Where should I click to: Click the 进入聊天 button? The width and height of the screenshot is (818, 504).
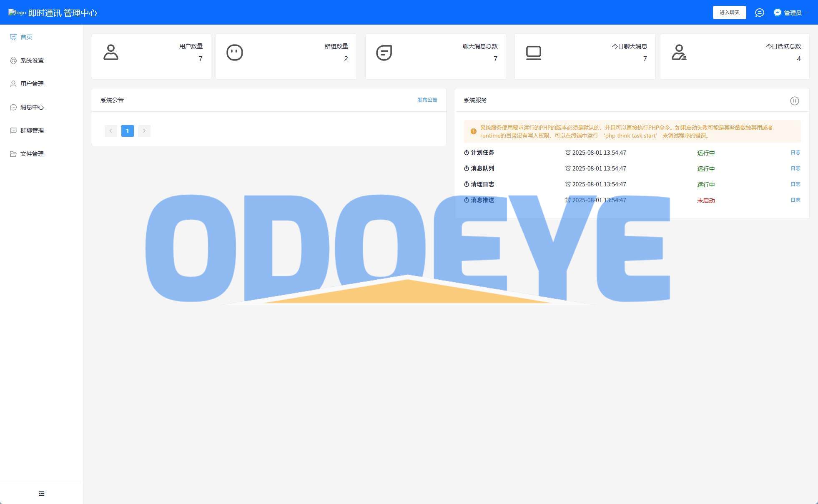[729, 13]
